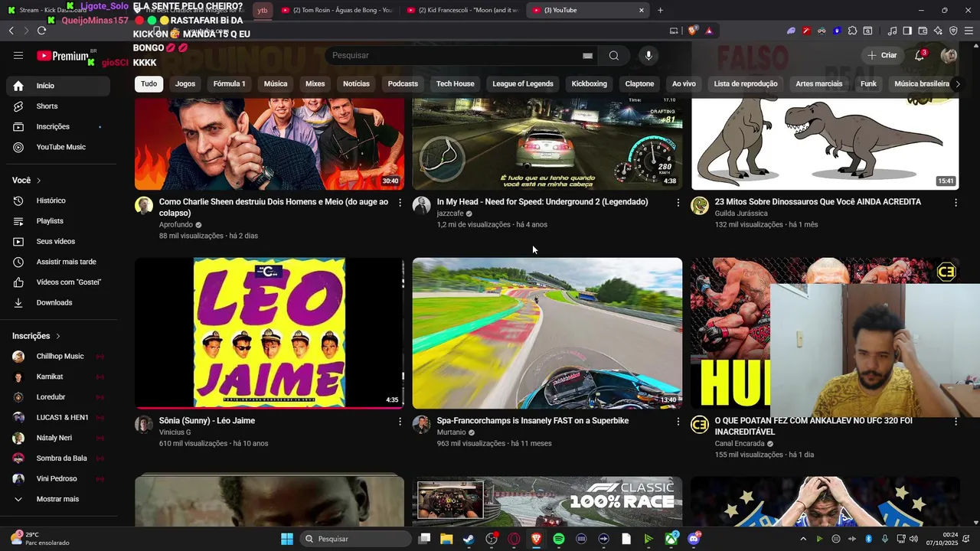Open Spotify from the taskbar
The height and width of the screenshot is (551, 980).
tap(559, 539)
